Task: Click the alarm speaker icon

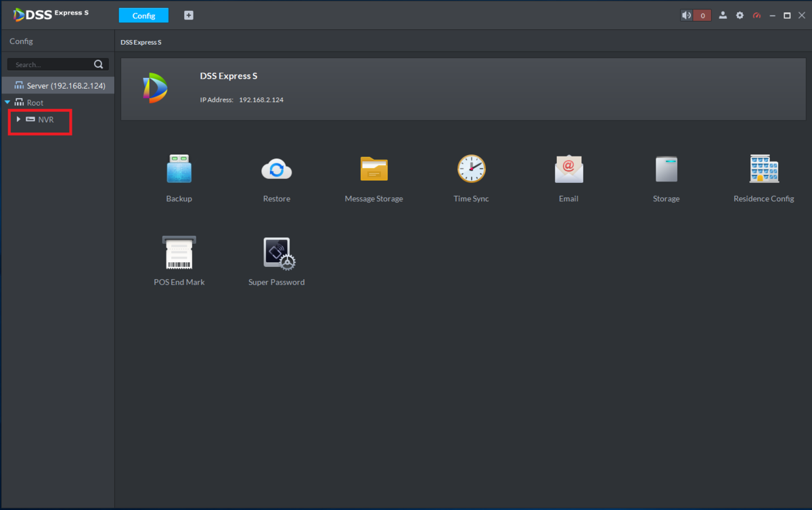Action: [x=687, y=15]
